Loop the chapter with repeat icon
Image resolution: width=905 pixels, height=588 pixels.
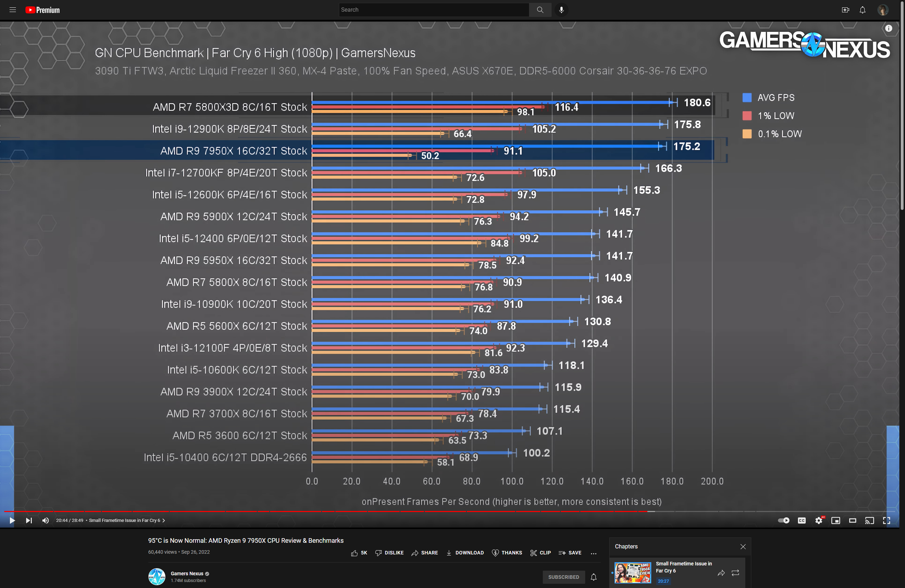click(x=735, y=573)
